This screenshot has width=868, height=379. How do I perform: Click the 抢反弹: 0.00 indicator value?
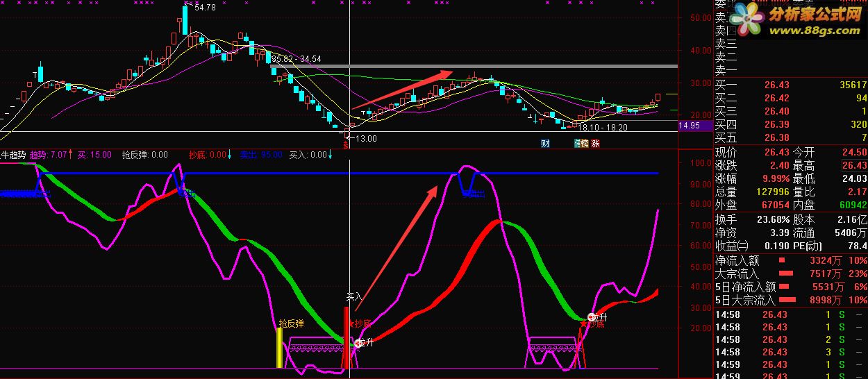145,155
